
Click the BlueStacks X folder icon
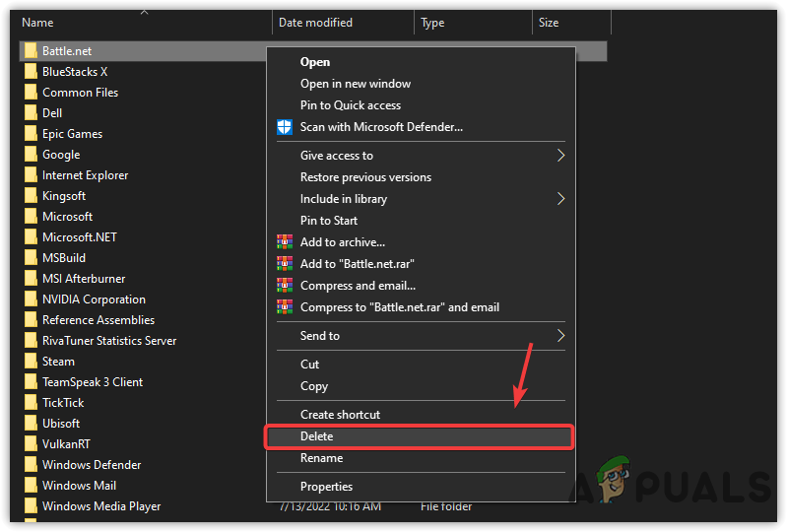(31, 72)
